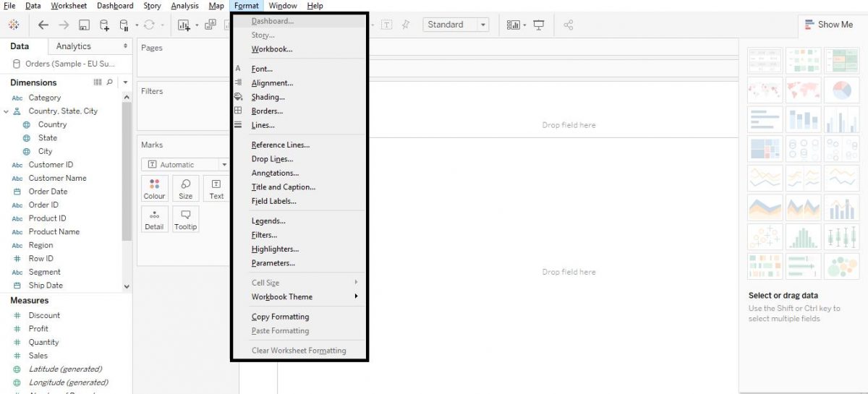This screenshot has width=868, height=394.
Task: Click the search magnifier icon in Dimensions
Action: click(110, 82)
